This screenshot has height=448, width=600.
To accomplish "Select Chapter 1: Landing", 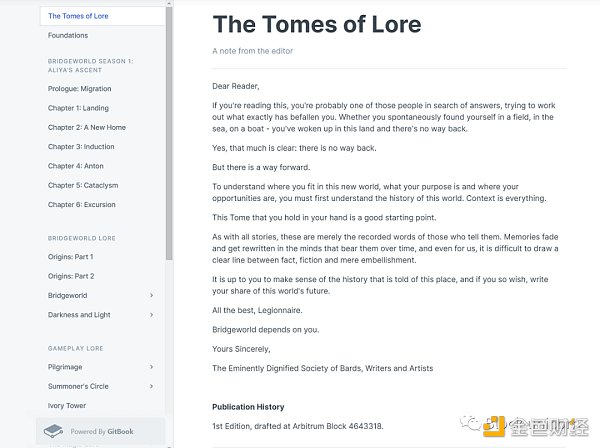I will point(78,108).
